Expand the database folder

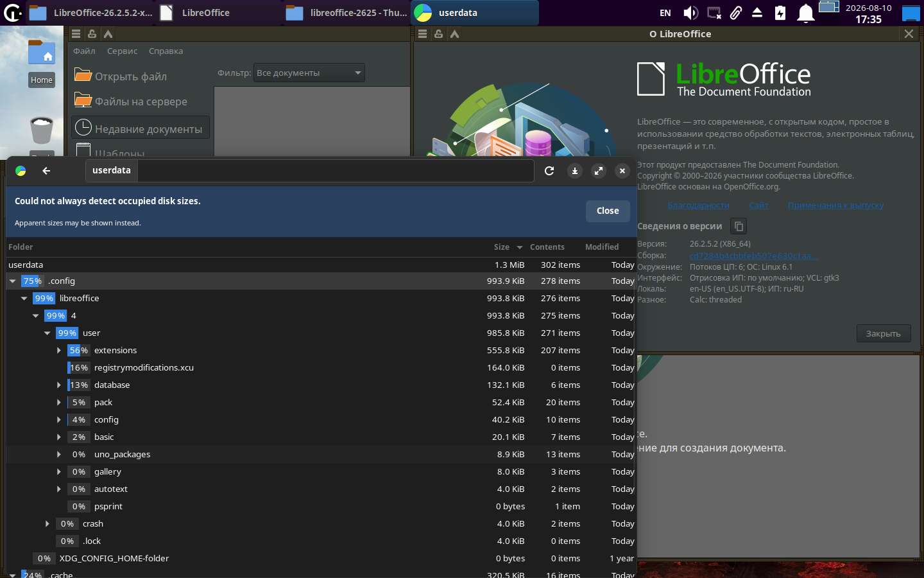pos(59,385)
